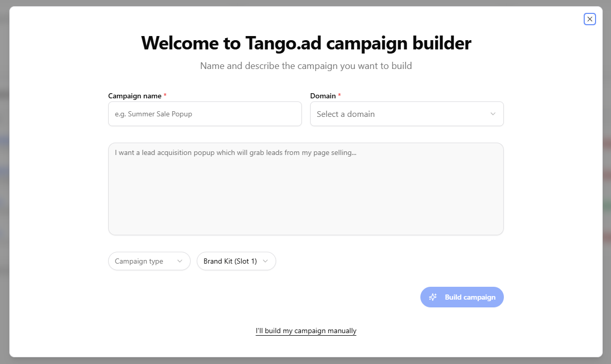Screen dimensions: 611x364
Task: Expand the Campaign type dropdown
Action: (149, 261)
